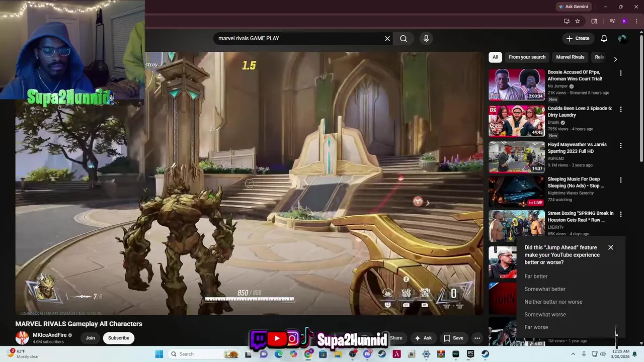Subscribe to MKIceAndFire channel
The height and width of the screenshot is (362, 644).
coord(119,338)
